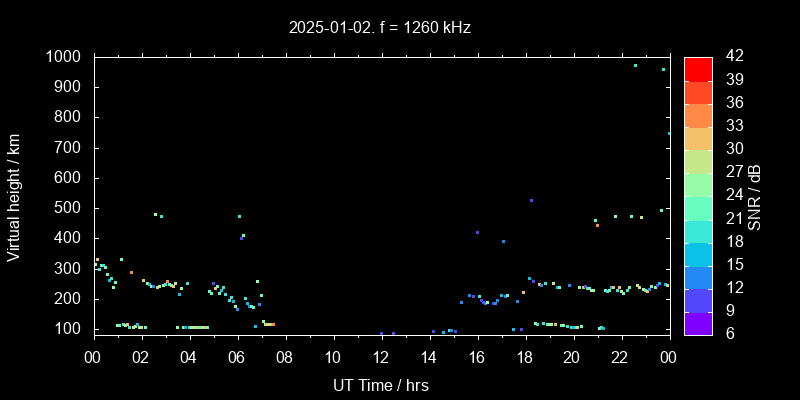Click the 500 tick label on height axis
This screenshot has width=800, height=400.
tap(69, 208)
